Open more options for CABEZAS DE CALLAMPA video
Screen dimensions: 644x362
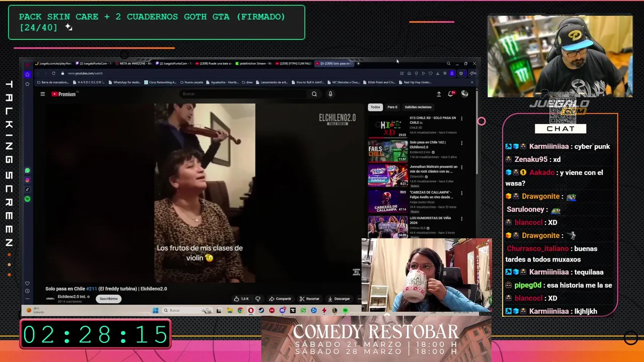click(461, 193)
